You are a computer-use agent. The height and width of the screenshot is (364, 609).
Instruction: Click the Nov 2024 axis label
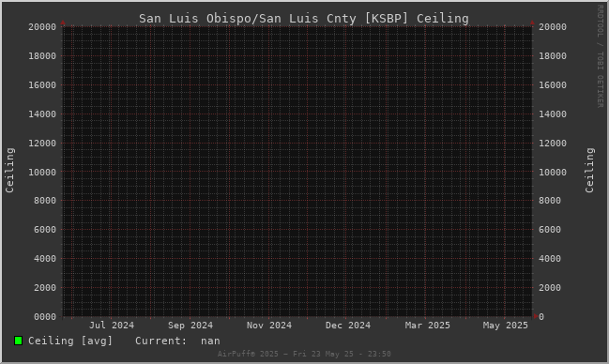[x=269, y=326]
